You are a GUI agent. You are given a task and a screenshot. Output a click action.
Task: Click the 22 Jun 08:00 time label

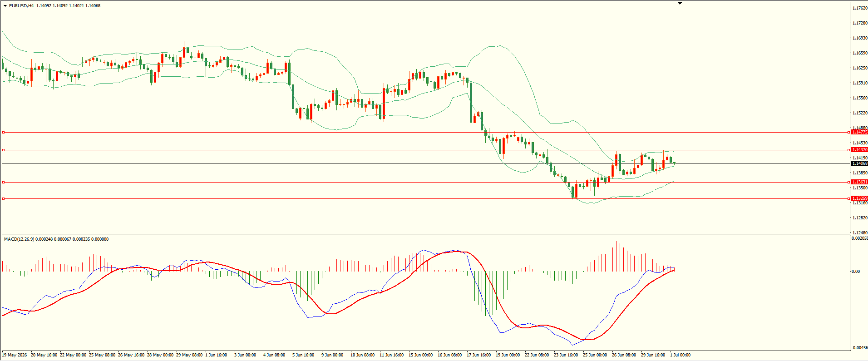click(x=537, y=355)
